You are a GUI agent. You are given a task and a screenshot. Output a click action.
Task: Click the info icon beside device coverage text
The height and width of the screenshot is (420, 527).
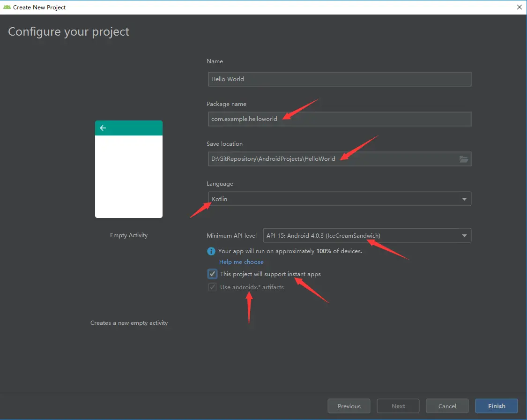pyautogui.click(x=211, y=251)
